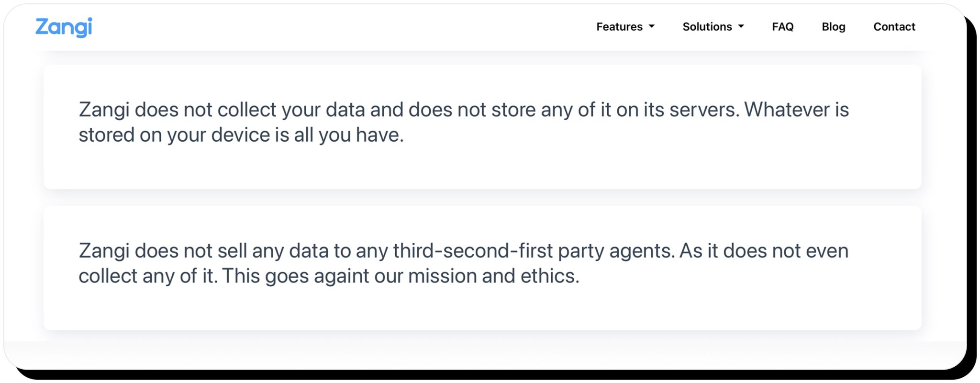Click the card about not selling data
Screen dimensions: 980x383
point(484,267)
